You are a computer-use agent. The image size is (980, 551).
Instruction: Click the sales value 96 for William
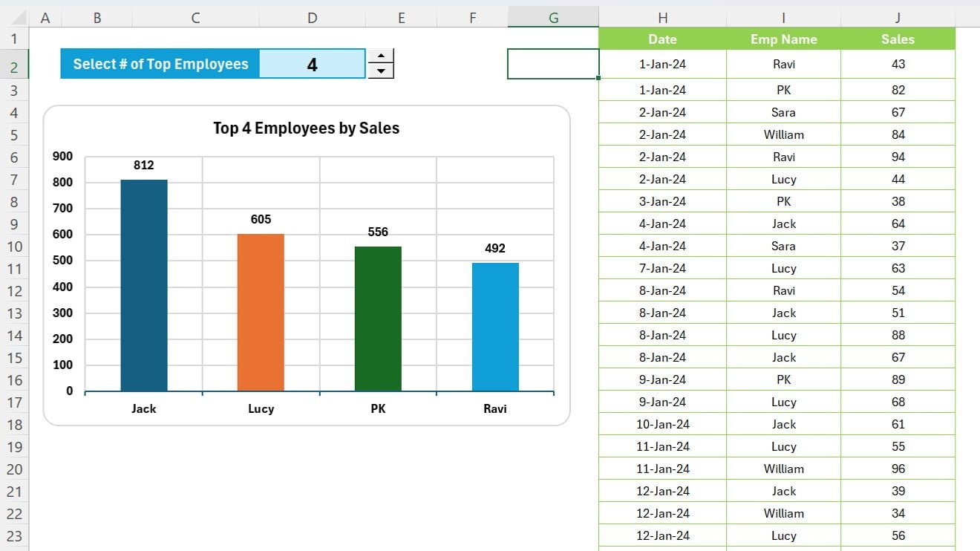coord(898,469)
